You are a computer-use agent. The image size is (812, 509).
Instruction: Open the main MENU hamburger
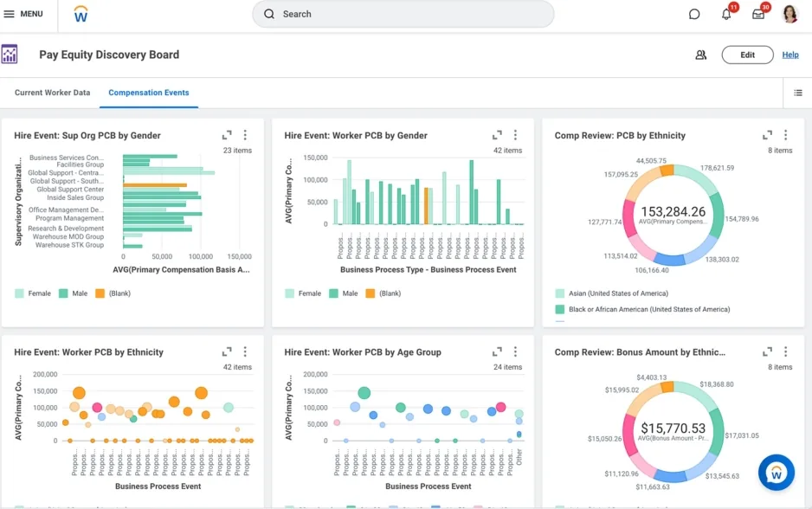coord(23,14)
